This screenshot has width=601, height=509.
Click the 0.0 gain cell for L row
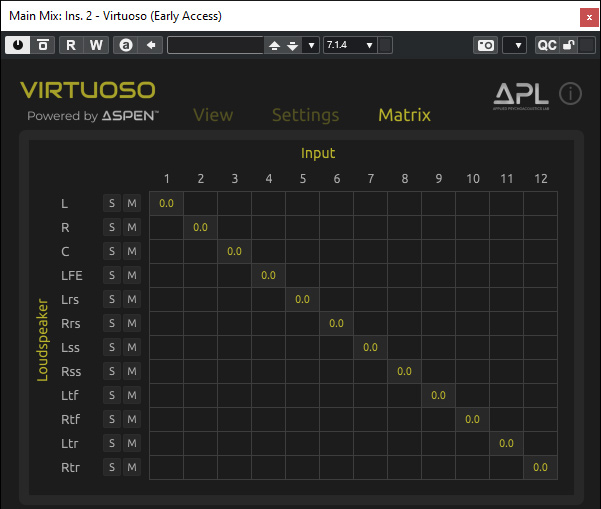166,203
